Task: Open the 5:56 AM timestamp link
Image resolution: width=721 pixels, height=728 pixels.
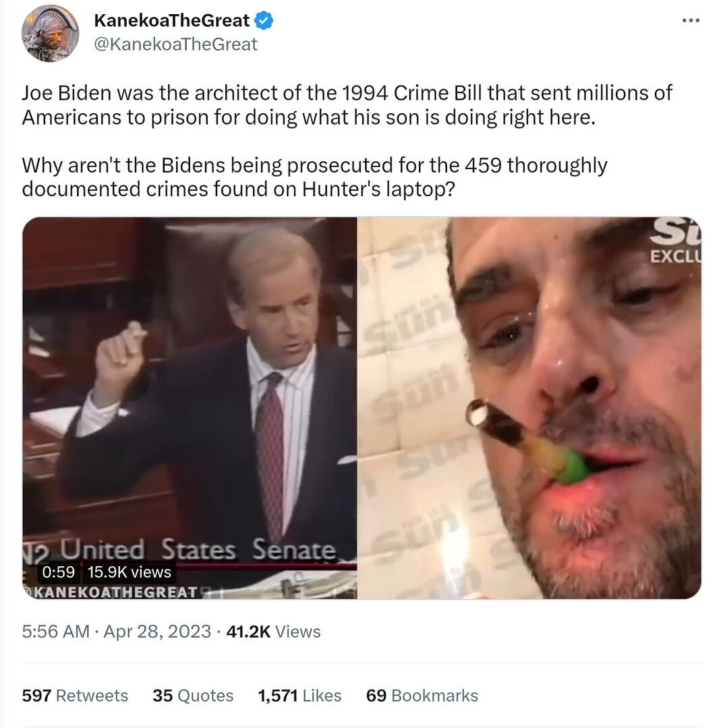Action: (56, 632)
